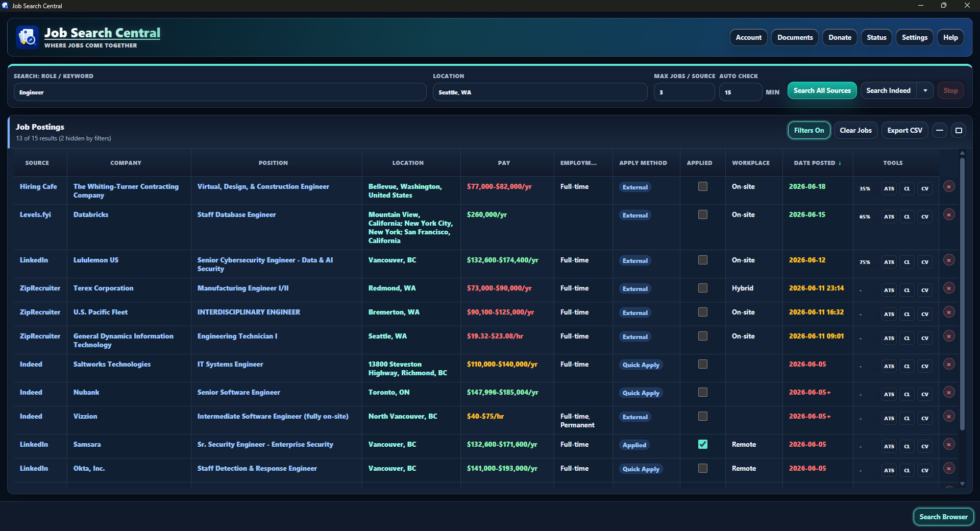
Task: Toggle the Filters On button
Action: coord(809,131)
